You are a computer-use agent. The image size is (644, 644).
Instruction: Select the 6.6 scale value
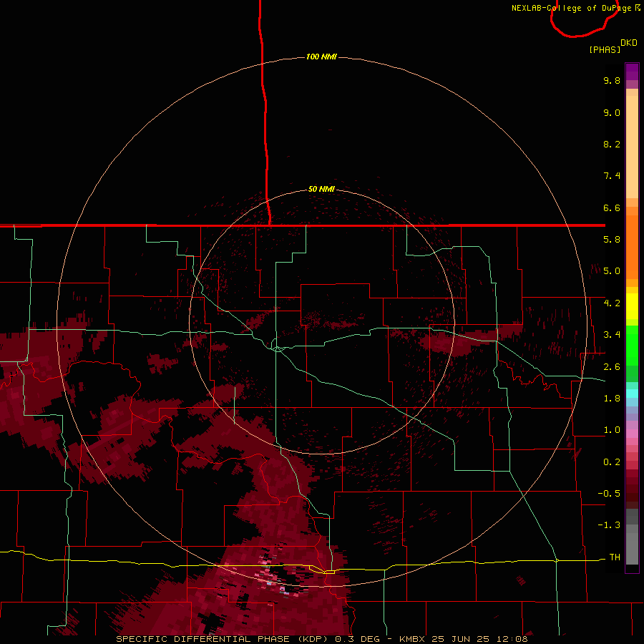pyautogui.click(x=612, y=208)
